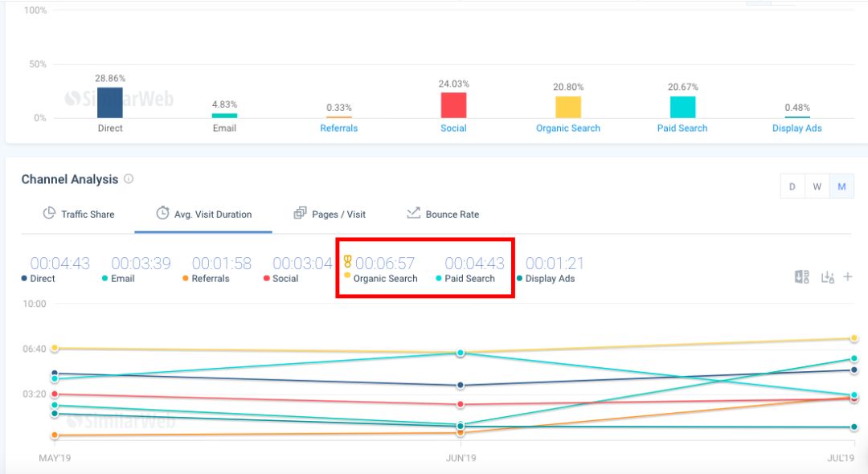
Task: Click the Email 4.83% bar
Action: pos(225,116)
